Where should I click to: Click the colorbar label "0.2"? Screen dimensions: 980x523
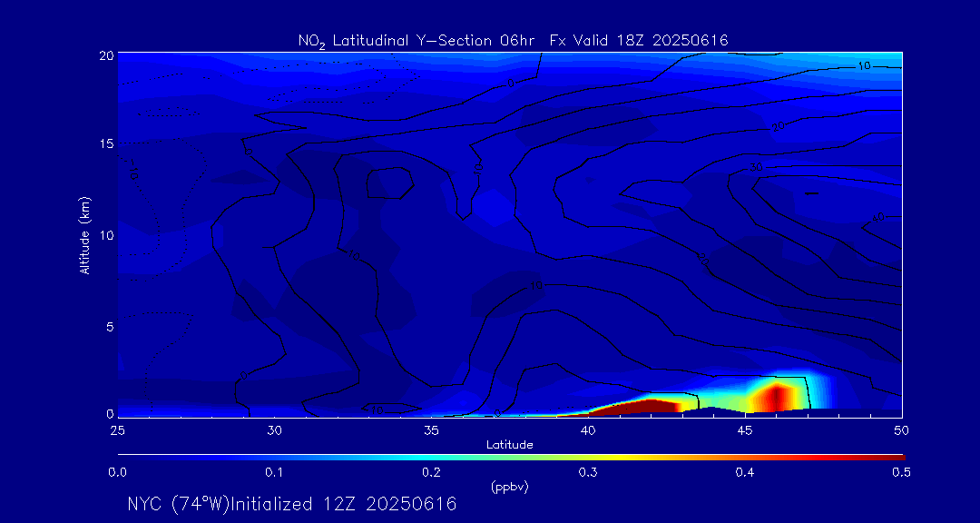pos(431,473)
